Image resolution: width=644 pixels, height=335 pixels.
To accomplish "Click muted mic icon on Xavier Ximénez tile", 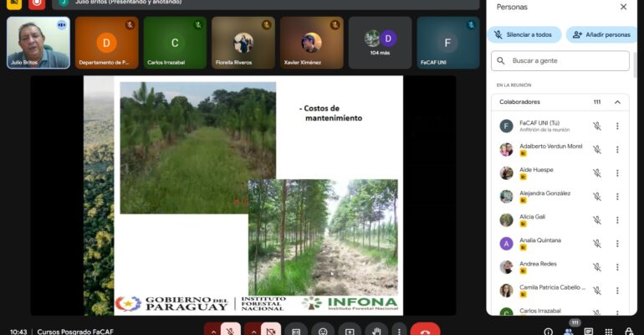I will coord(335,25).
